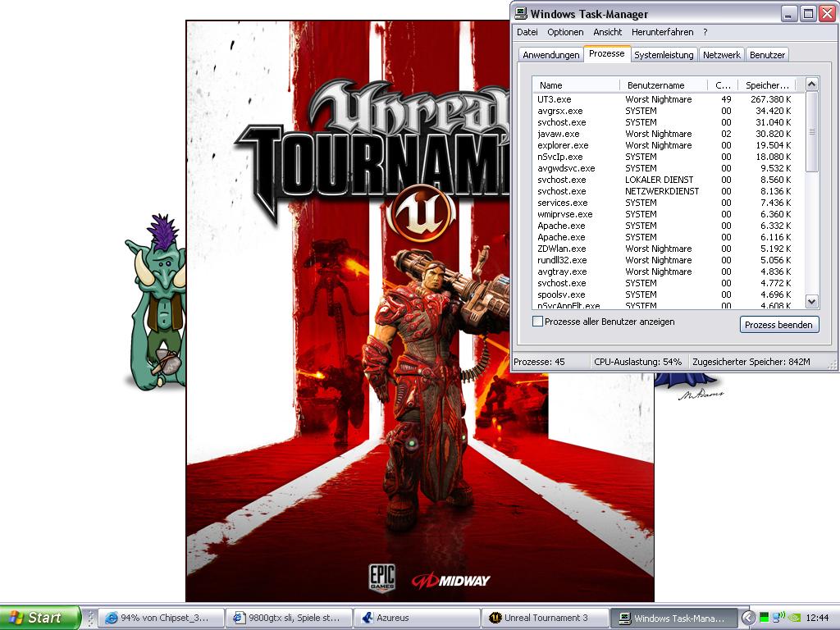Screen dimensions: 840x630
Task: Switch to the Benutzer tab
Action: (x=767, y=55)
